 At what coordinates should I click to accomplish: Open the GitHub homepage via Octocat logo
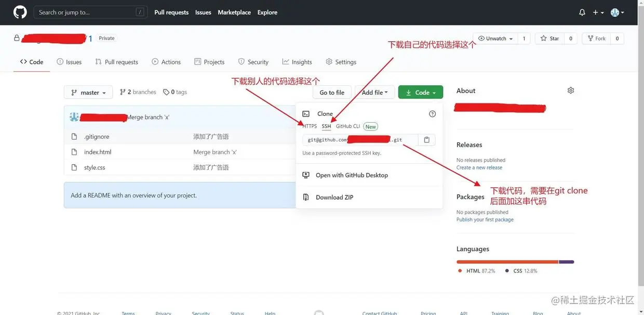tap(20, 12)
